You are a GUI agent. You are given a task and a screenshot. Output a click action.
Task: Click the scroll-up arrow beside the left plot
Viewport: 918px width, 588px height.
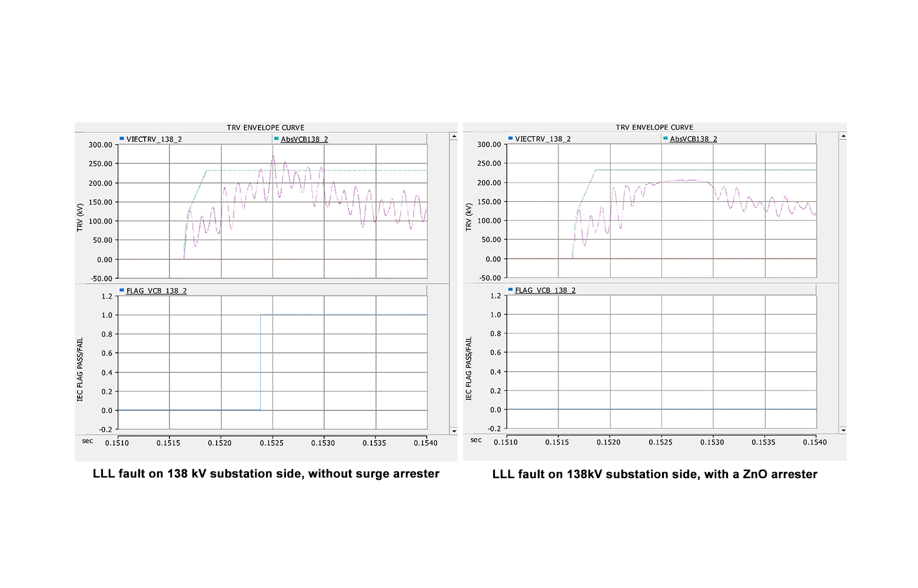click(454, 136)
